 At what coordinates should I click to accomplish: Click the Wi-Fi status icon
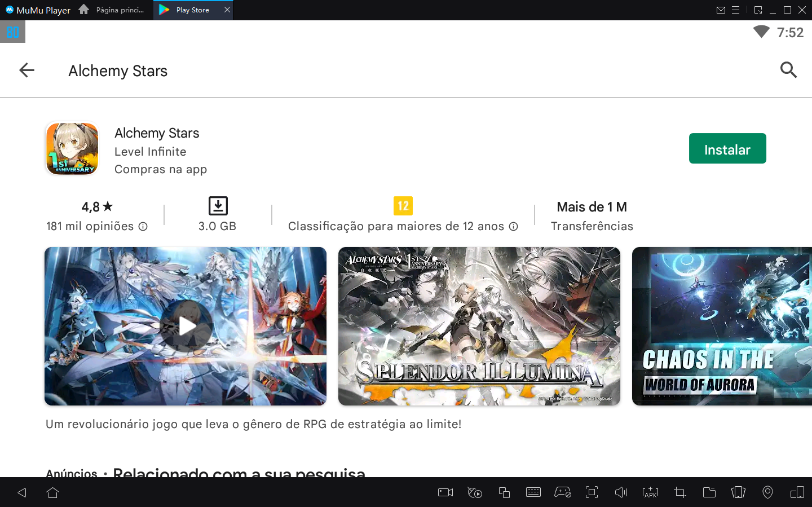pos(761,32)
